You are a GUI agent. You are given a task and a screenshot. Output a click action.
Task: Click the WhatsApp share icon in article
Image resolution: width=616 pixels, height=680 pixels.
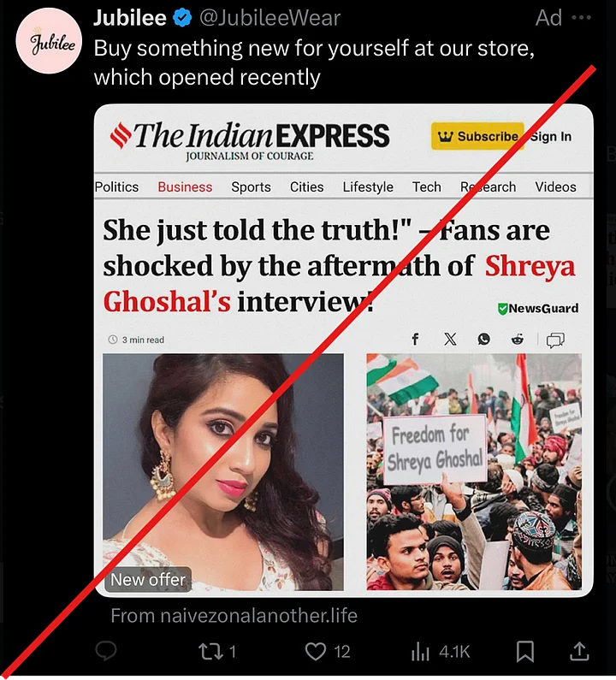click(483, 339)
